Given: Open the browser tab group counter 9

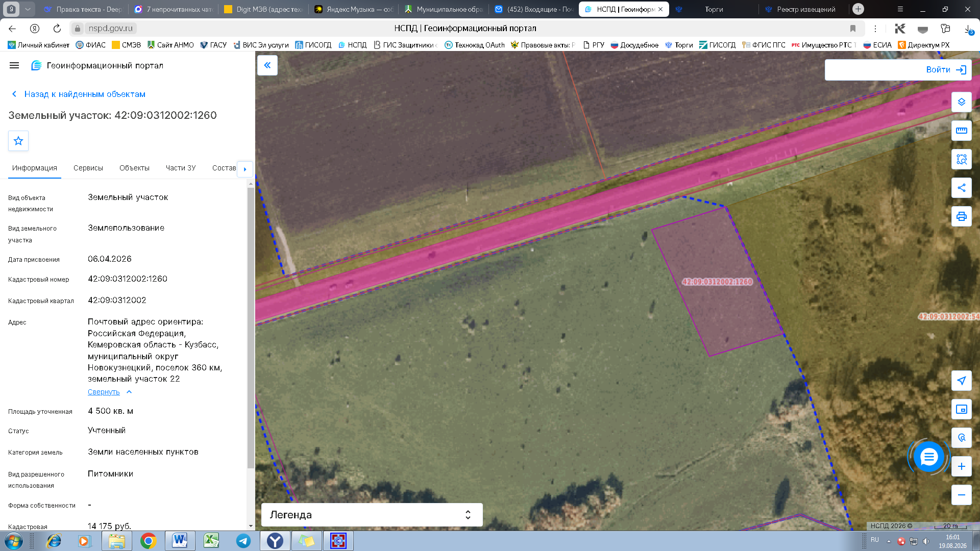Looking at the screenshot, I should click(x=11, y=9).
